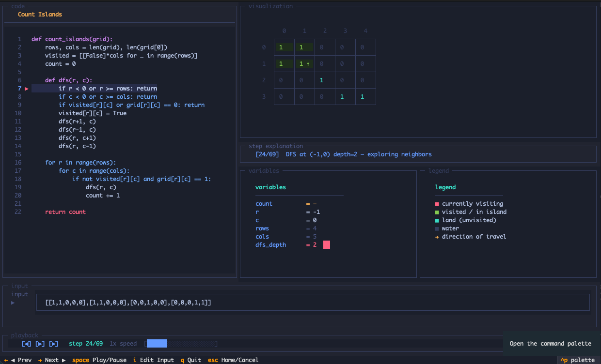
Task: Click grid cell row 0 column 1
Action: (x=304, y=47)
